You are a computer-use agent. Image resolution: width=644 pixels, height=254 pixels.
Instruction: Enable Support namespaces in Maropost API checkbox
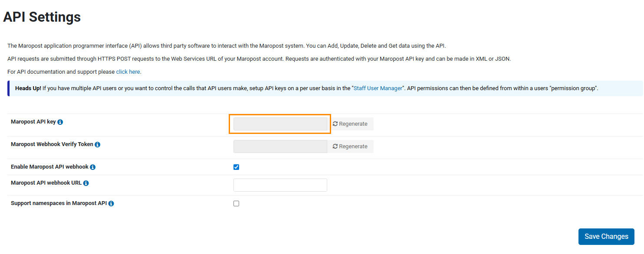tap(237, 204)
